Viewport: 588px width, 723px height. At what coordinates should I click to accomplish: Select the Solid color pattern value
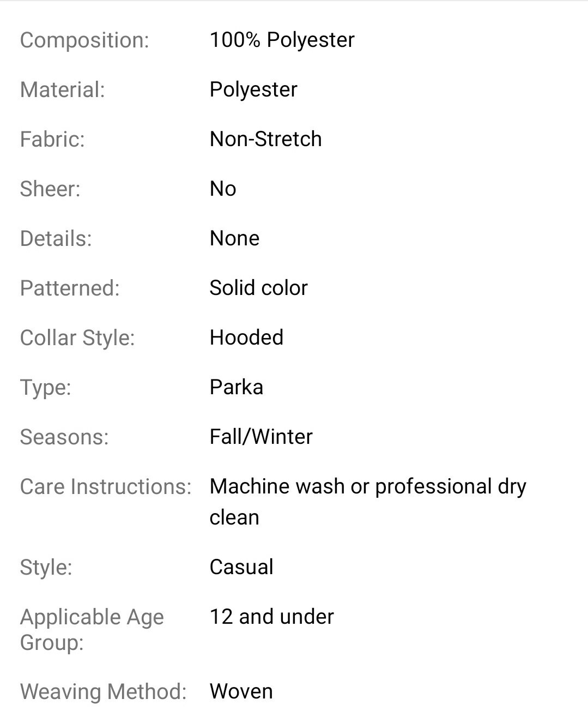tap(258, 288)
